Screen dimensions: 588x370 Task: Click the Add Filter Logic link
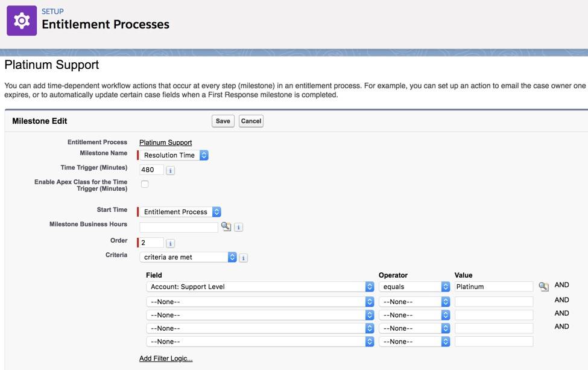(165, 358)
